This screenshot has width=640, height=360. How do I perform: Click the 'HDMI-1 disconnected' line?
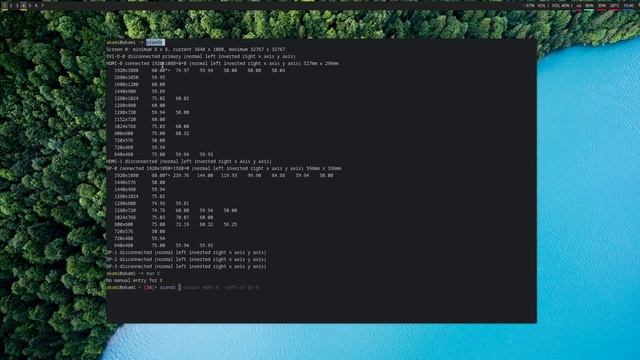coord(189,161)
